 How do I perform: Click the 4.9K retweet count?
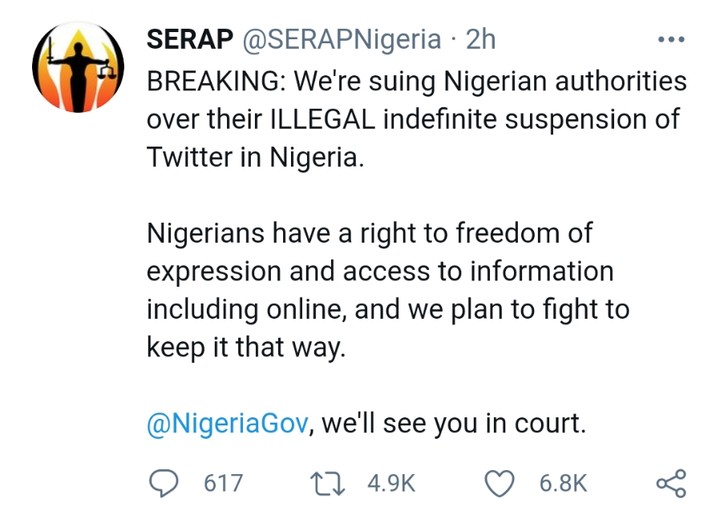[391, 483]
